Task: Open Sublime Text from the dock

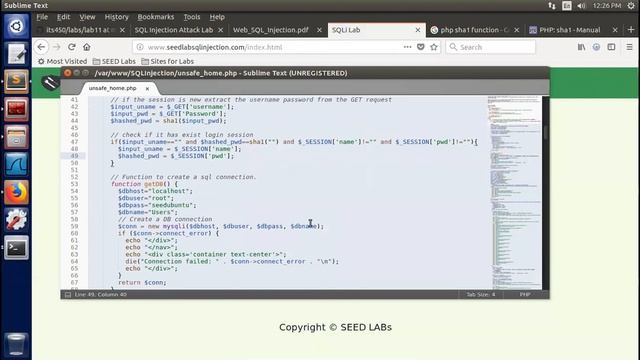Action: click(x=16, y=81)
